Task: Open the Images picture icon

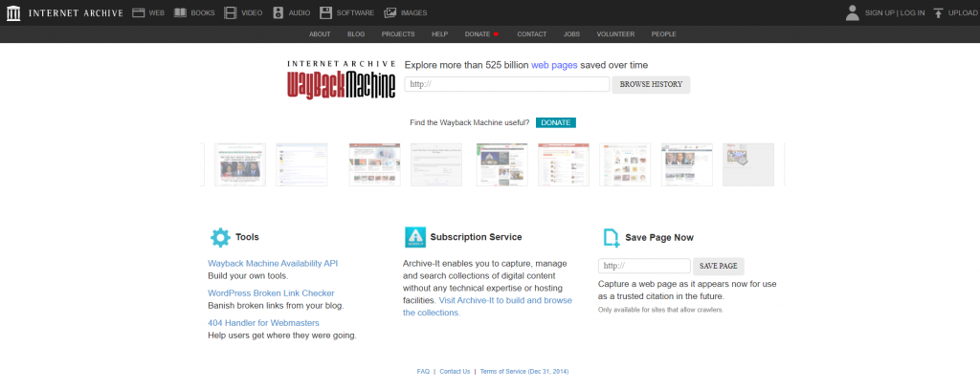Action: 390,12
